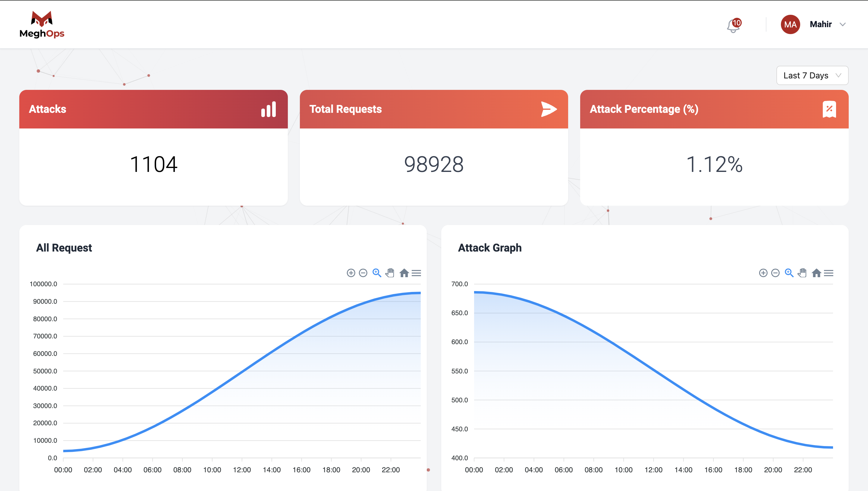Click the Total Requests send arrow icon
The image size is (868, 491).
pyautogui.click(x=549, y=109)
